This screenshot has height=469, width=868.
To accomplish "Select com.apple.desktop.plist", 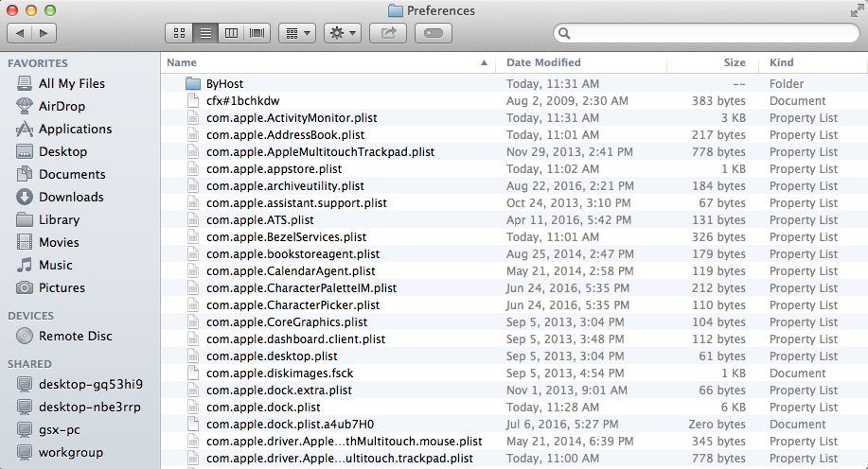I will tap(272, 356).
